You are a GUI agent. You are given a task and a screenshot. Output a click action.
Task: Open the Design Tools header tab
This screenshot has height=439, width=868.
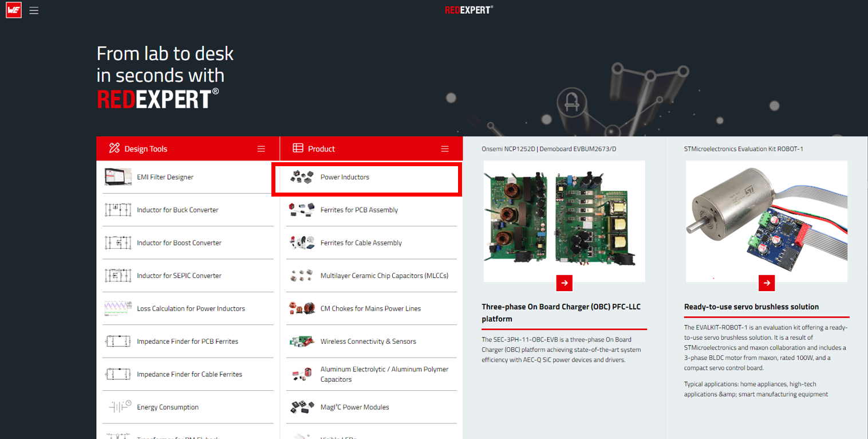tap(188, 148)
